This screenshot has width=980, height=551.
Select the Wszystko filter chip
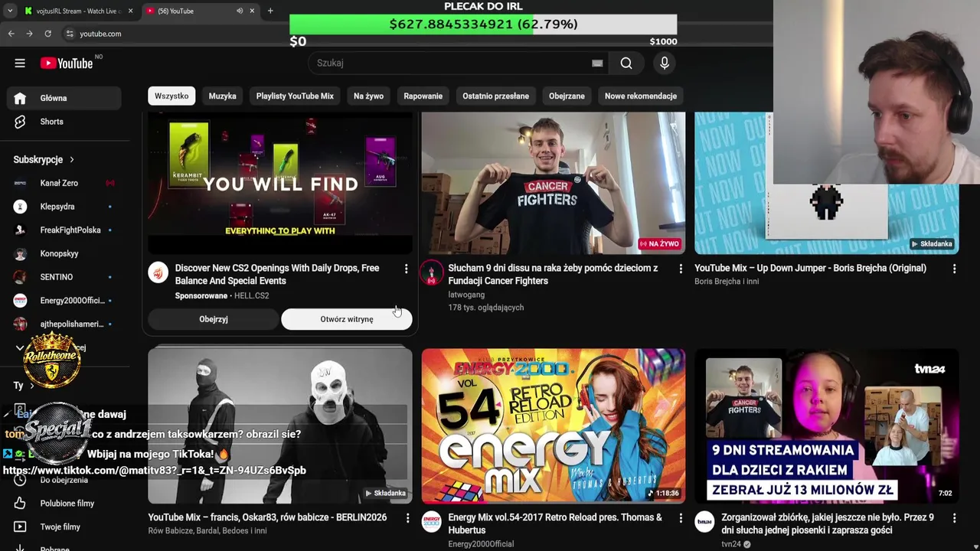tap(171, 96)
